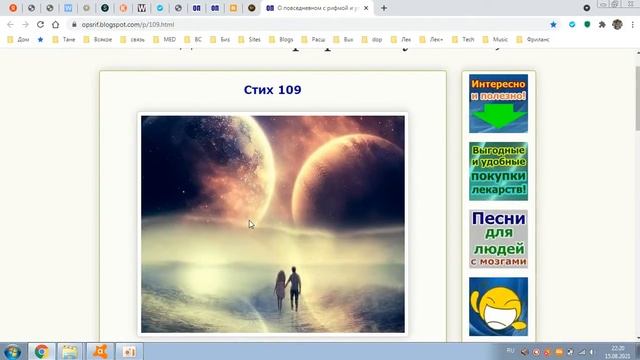Image resolution: width=640 pixels, height=360 pixels.
Task: Open a new tab with plus button
Action: 384,8
